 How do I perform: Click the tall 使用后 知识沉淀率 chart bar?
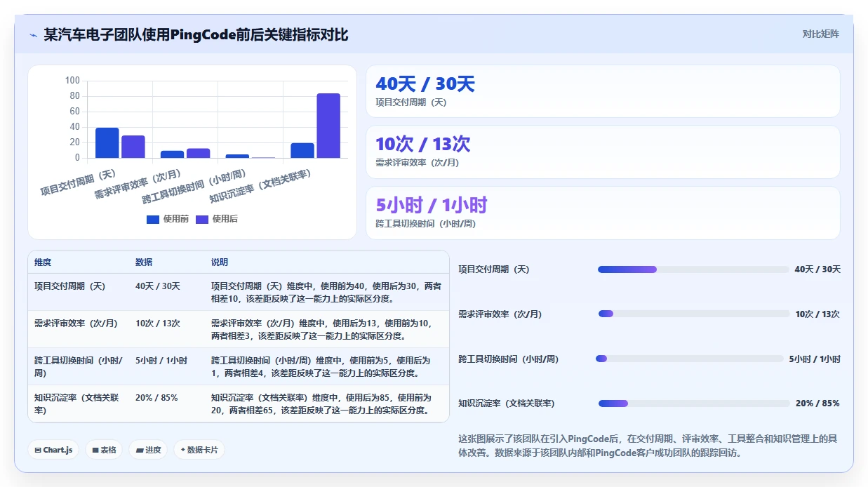click(x=328, y=126)
